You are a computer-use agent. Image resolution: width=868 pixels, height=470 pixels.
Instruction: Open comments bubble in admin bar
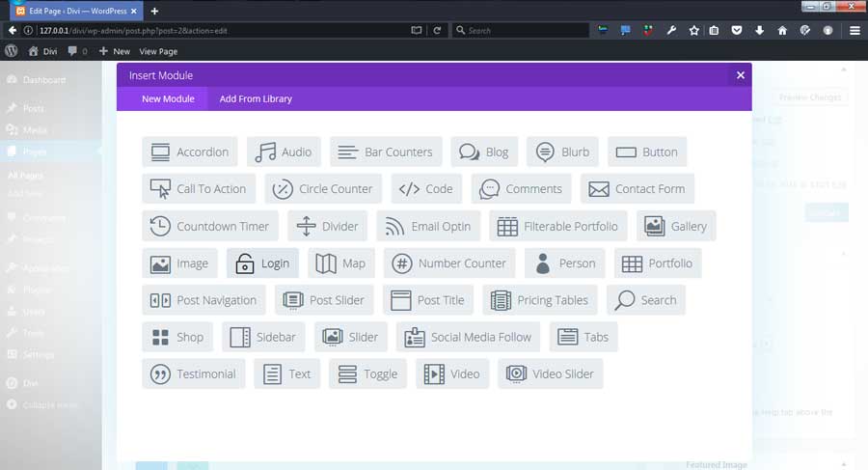77,51
